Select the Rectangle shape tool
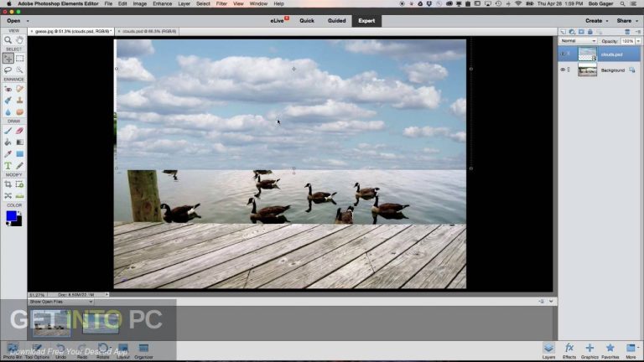Screen dimensions: 644x362 pyautogui.click(x=19, y=154)
